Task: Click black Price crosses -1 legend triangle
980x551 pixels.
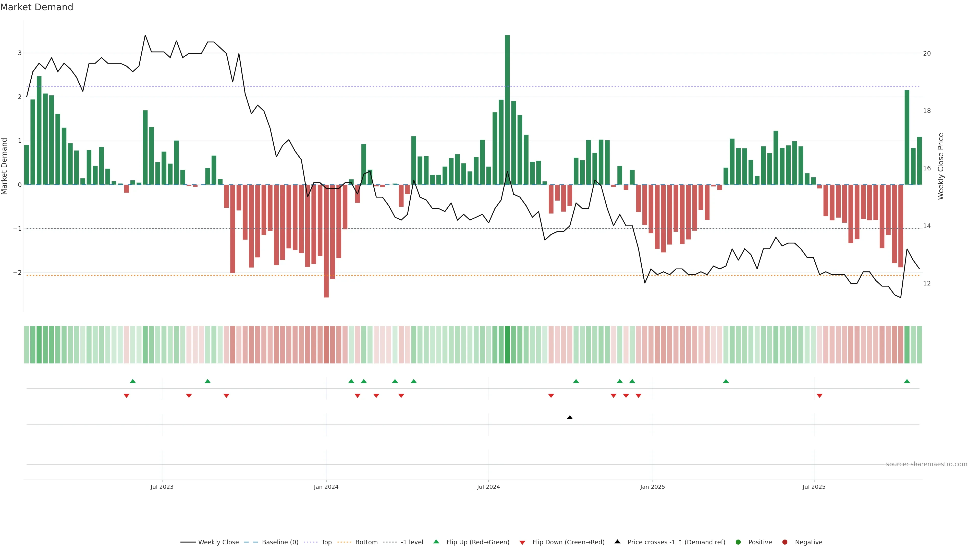Action: [x=617, y=542]
